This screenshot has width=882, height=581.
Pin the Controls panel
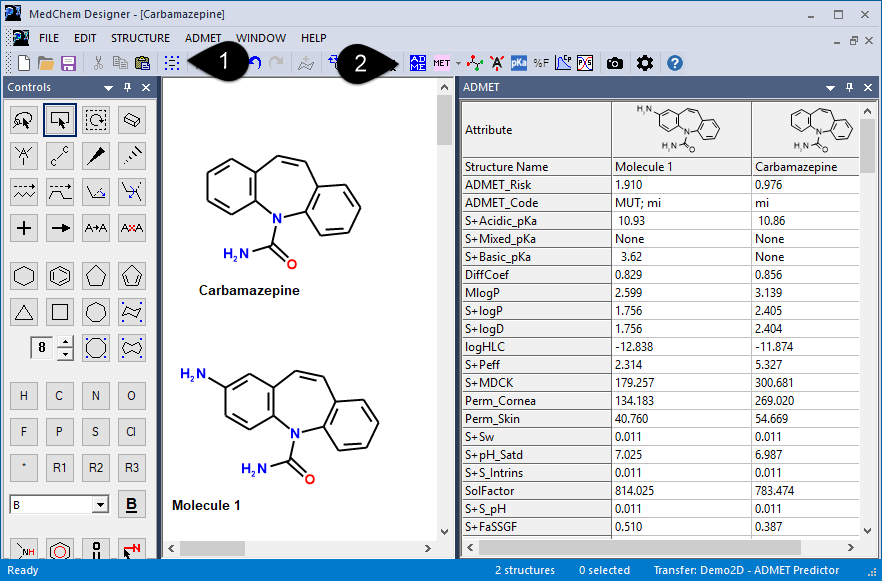click(128, 87)
